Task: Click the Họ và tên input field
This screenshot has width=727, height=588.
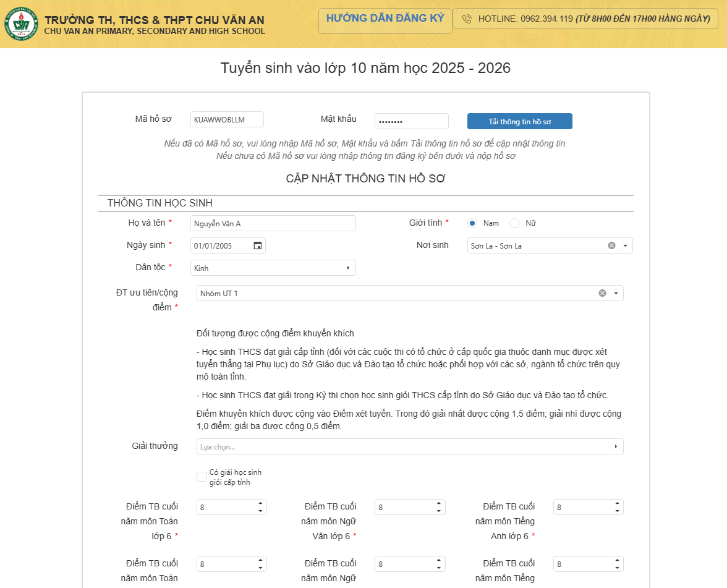Action: point(273,223)
